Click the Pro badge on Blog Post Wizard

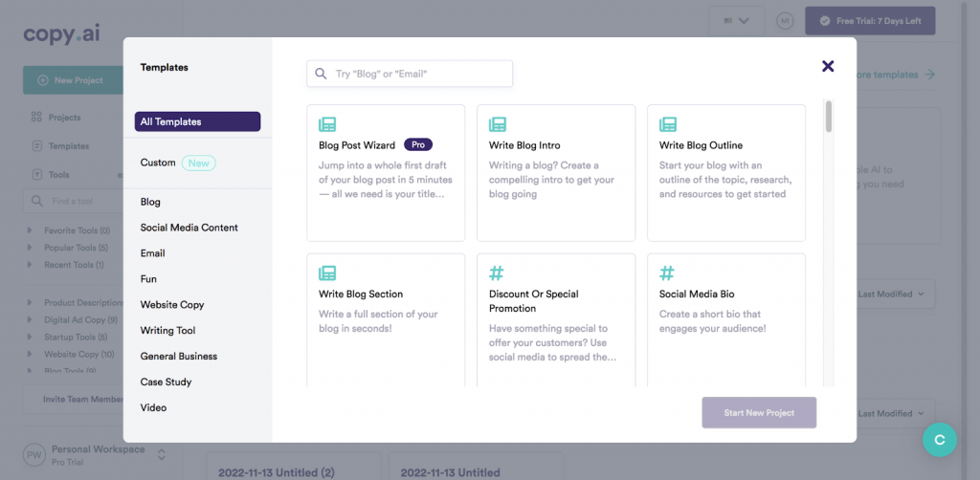tap(418, 144)
